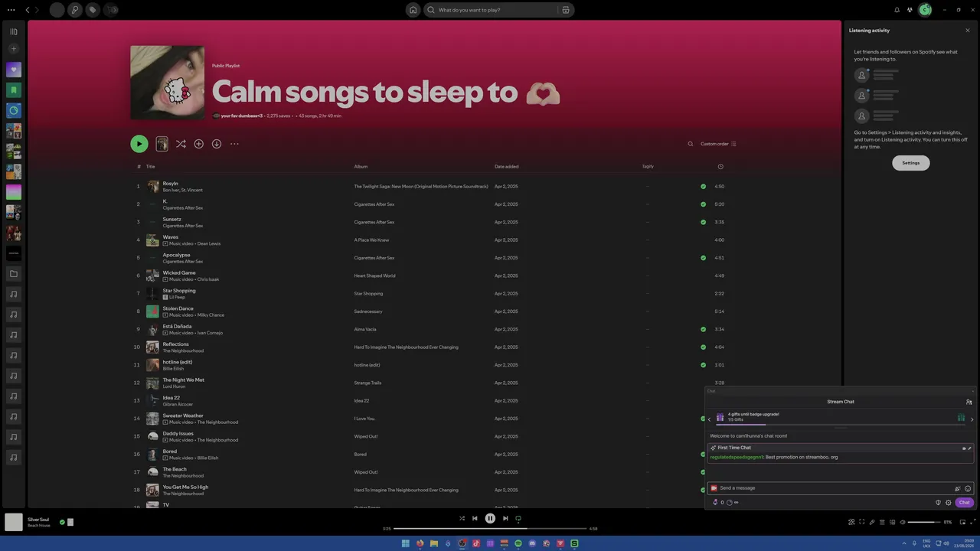
Task: Open the chat user regulatedspeedxgegnn1
Action: click(737, 457)
